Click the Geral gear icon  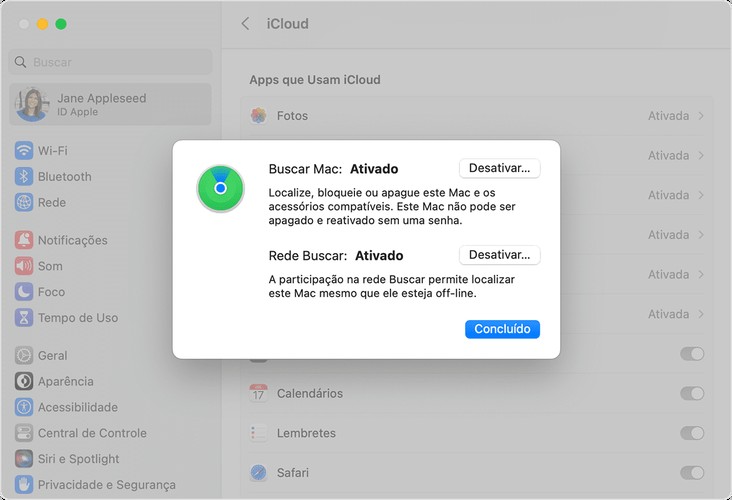tap(24, 355)
